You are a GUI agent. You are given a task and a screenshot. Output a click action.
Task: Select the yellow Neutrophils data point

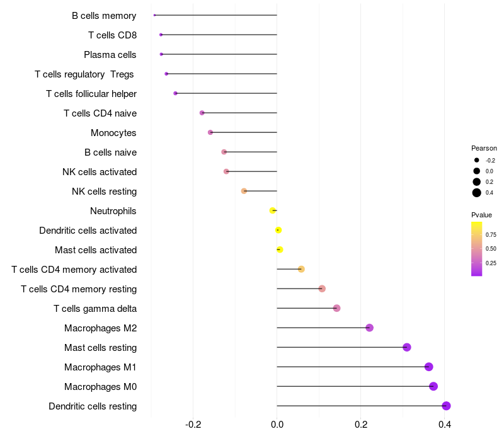[272, 210]
